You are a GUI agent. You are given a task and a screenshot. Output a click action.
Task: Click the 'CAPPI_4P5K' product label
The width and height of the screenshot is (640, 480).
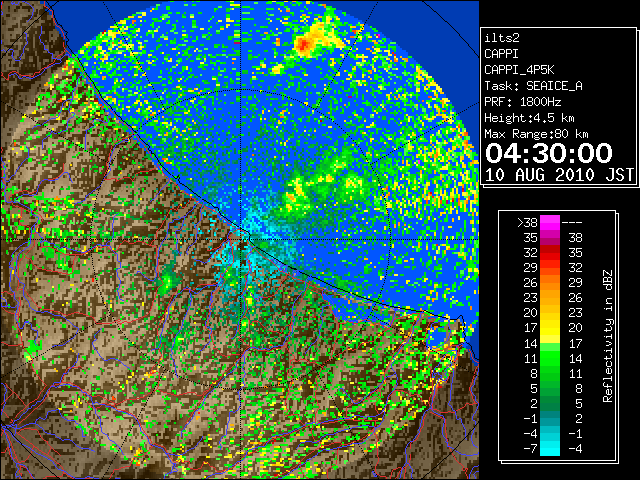coord(519,70)
